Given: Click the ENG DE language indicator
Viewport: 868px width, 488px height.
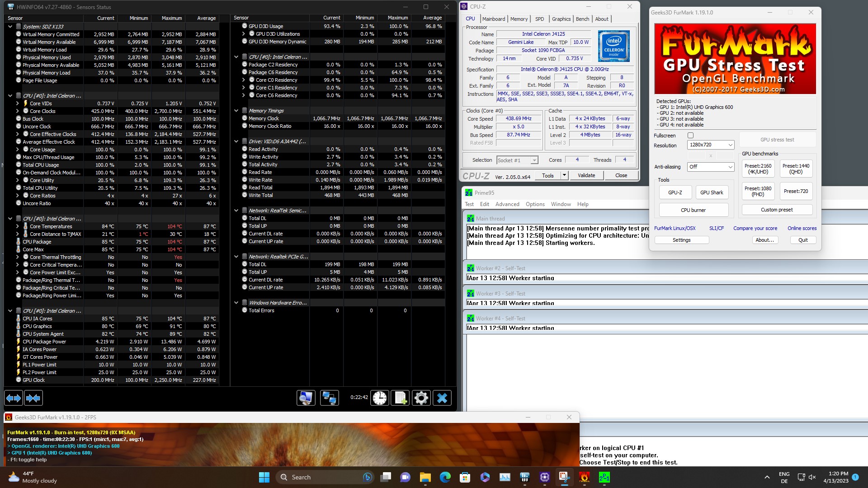Looking at the screenshot, I should click(784, 477).
